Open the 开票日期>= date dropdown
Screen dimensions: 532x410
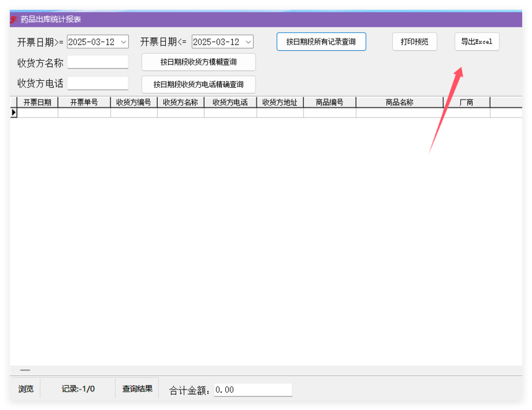pos(124,42)
